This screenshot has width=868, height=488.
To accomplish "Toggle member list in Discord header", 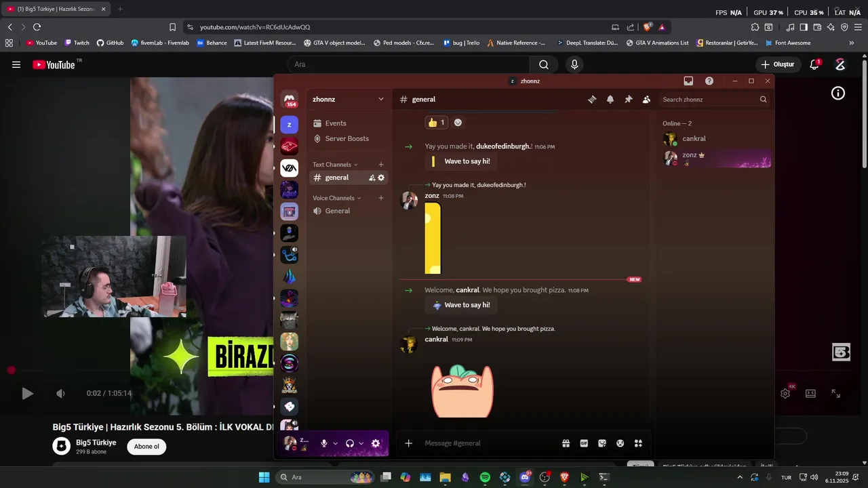I will point(647,100).
